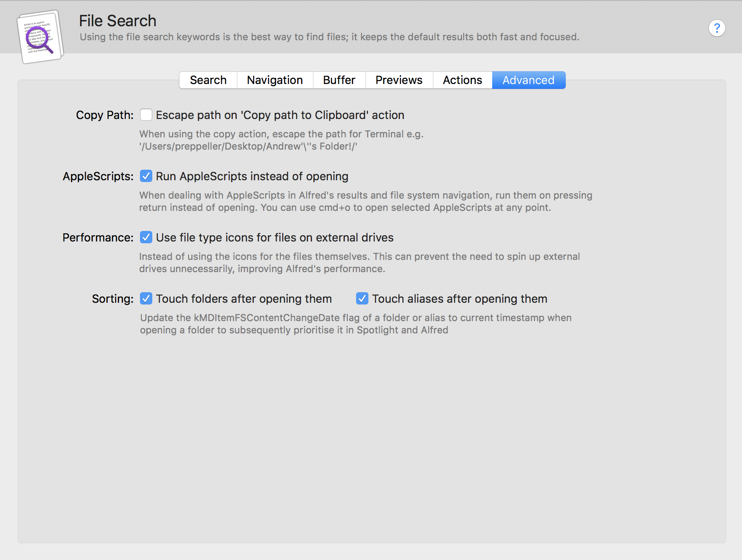Click the 'AppleScripts:' label
742x560 pixels.
pos(98,176)
